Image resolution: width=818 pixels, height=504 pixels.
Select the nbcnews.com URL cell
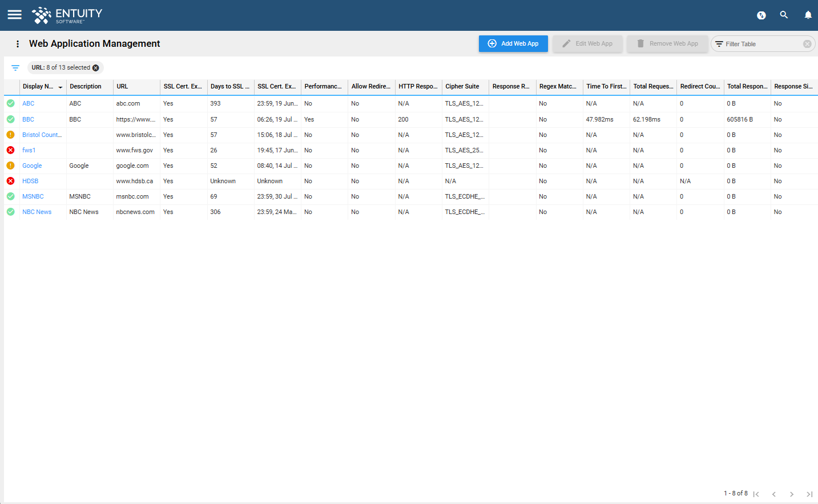[x=135, y=212]
